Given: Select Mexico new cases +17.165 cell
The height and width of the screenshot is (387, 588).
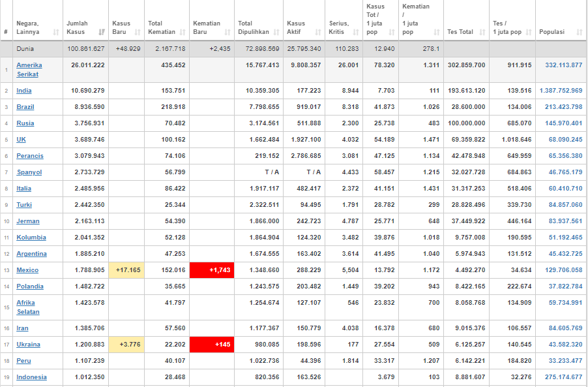Looking at the screenshot, I should pos(126,270).
